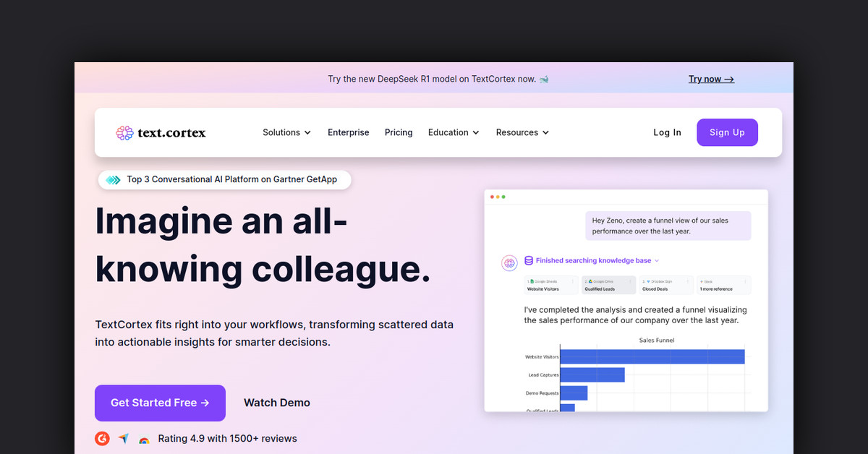Click the database icon beside knowledge base status
Screen dimensions: 868x454
529,260
